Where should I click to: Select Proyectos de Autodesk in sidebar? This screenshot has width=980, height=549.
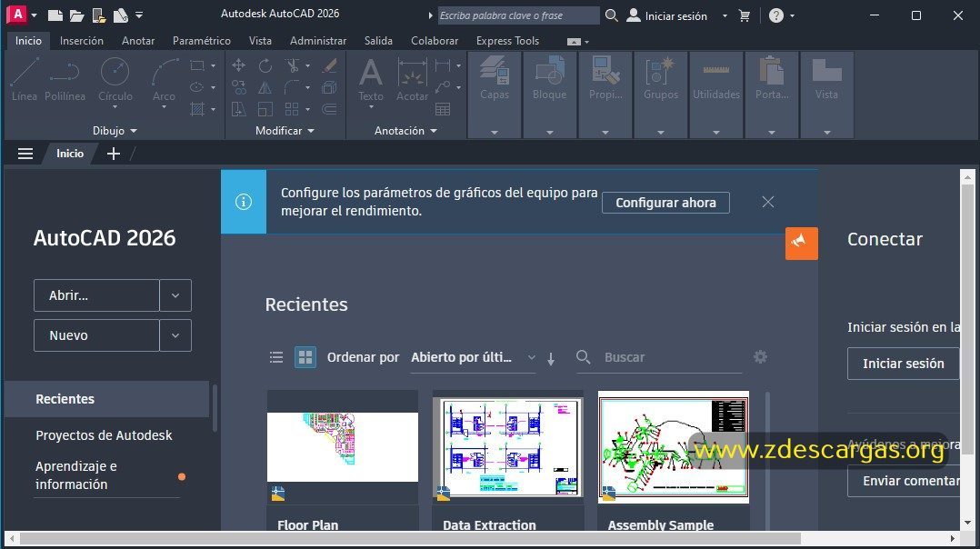(104, 435)
